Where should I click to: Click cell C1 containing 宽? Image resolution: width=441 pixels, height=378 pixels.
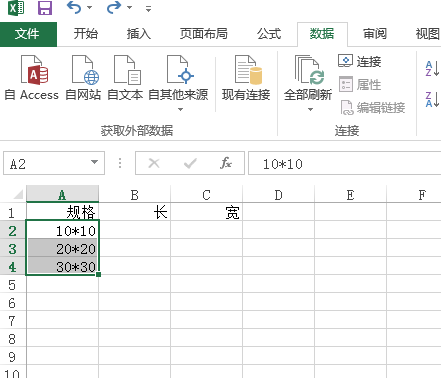pos(206,212)
